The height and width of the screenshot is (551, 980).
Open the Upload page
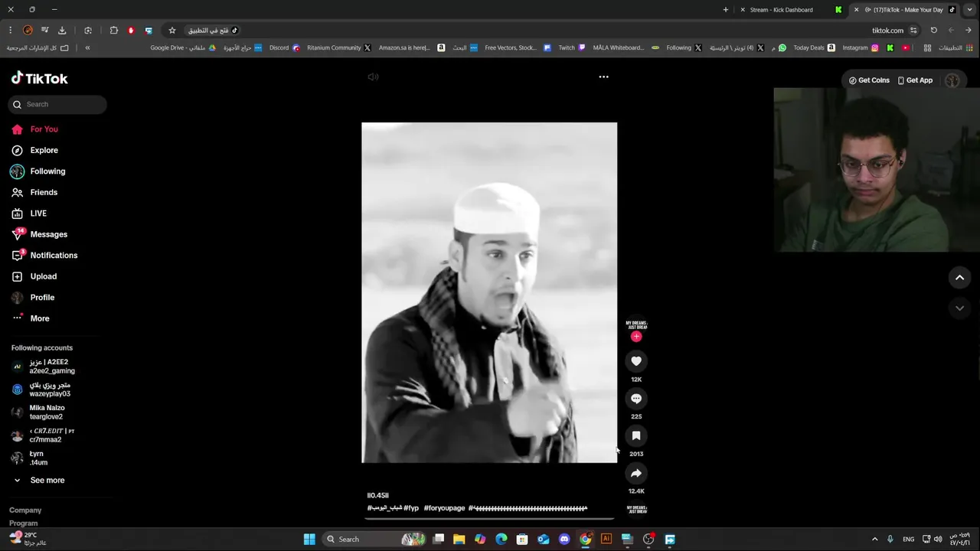click(x=34, y=276)
